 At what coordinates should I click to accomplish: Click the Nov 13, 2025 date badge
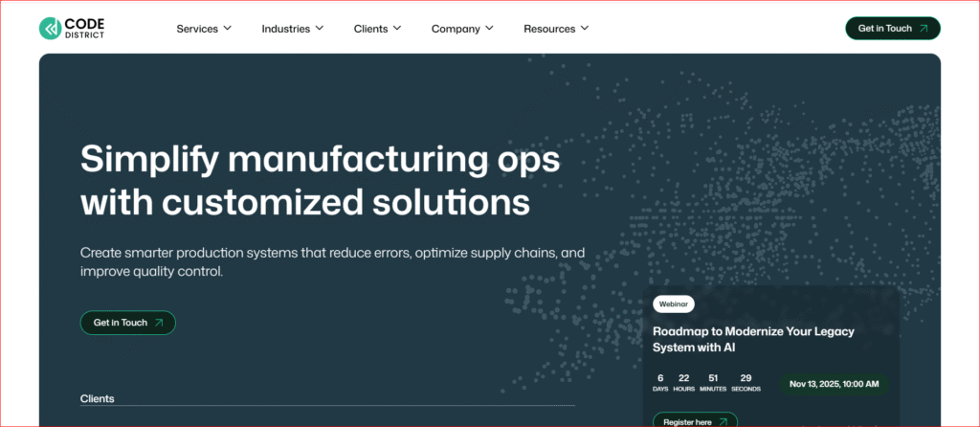[834, 384]
